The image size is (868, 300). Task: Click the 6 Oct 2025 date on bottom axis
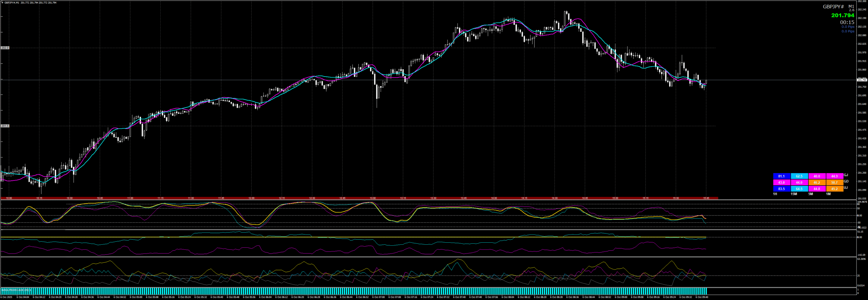click(7, 297)
